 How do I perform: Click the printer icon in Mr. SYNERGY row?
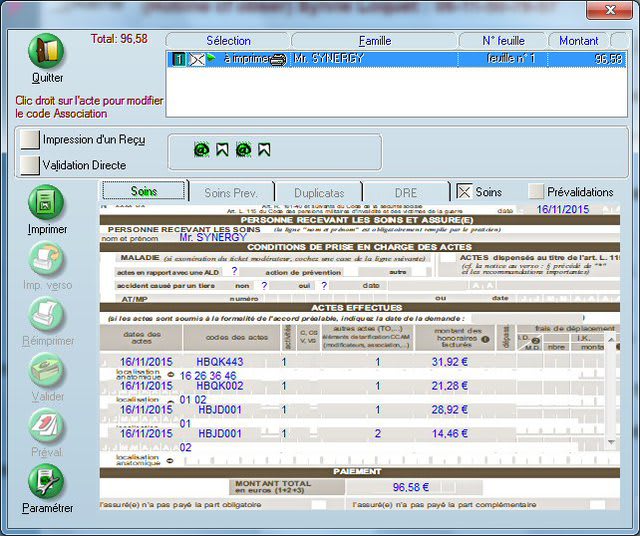(x=278, y=60)
